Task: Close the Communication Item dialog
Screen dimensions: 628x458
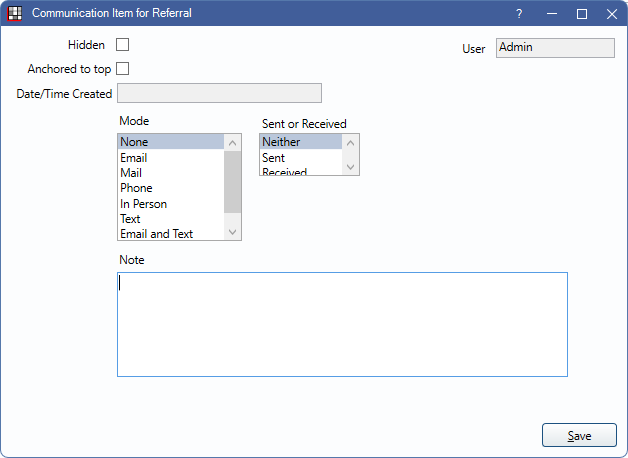Action: click(612, 14)
